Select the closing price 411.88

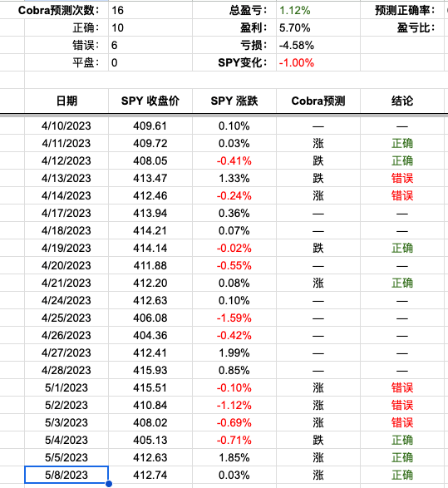(x=150, y=265)
